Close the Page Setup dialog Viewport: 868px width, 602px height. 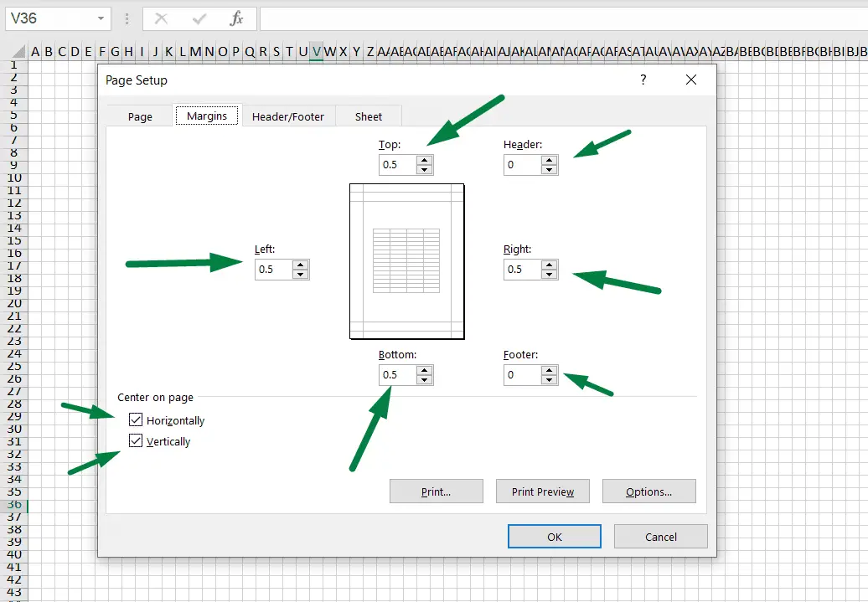[691, 80]
